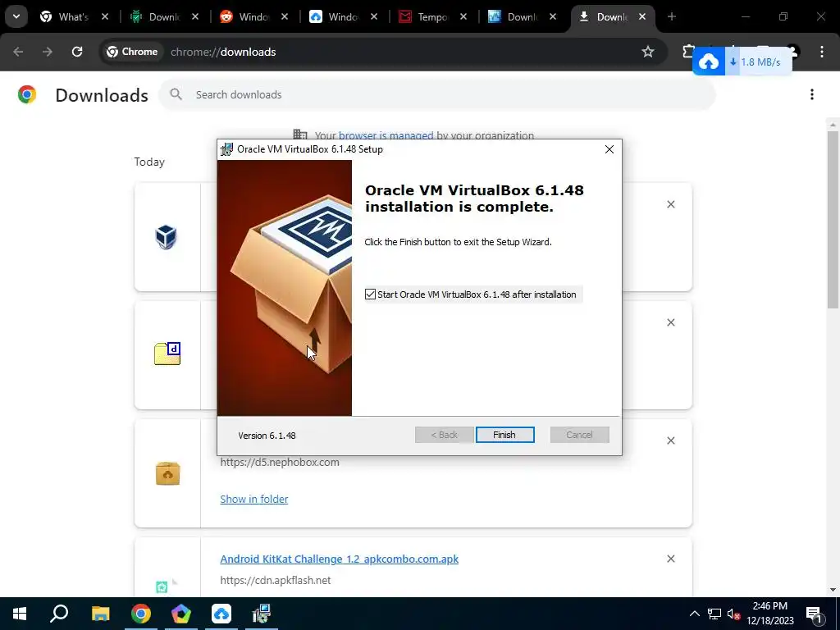Viewport: 840px width, 630px height.
Task: Open Chrome from the taskbar
Action: (x=141, y=614)
